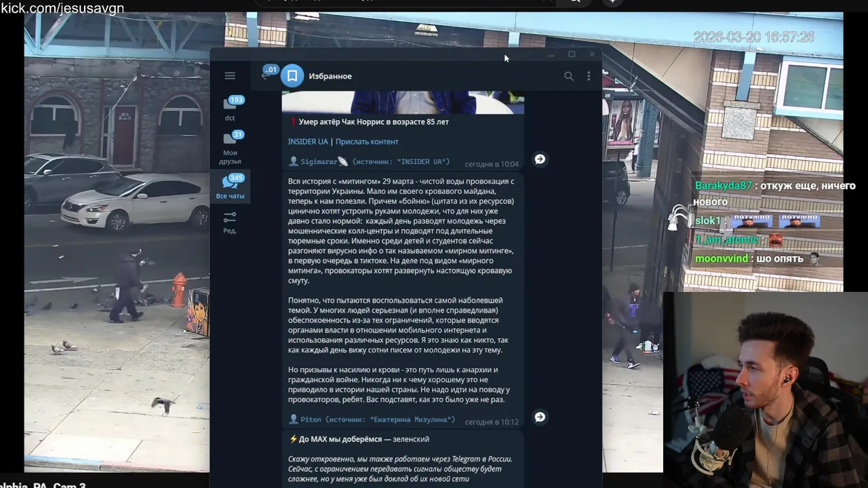This screenshot has height=488, width=868.
Task: Select the dct chat folder
Action: 230,108
